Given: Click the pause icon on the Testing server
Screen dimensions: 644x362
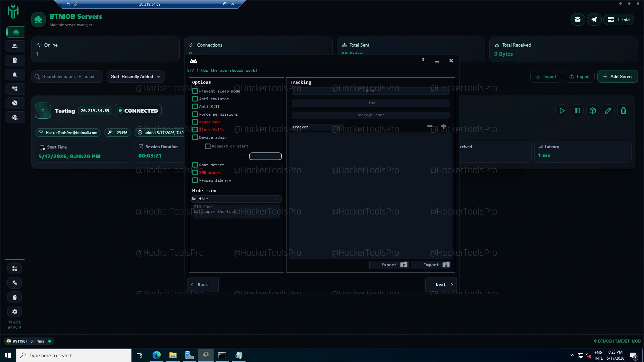Looking at the screenshot, I should coord(577,111).
